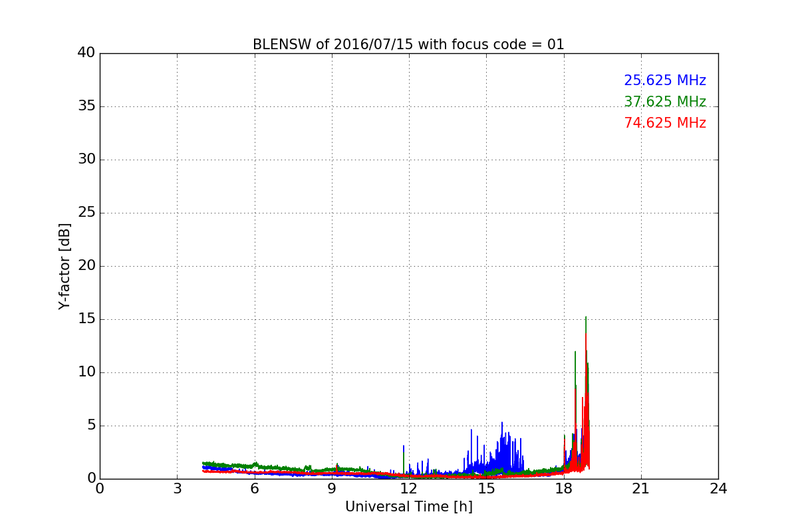Click the x-axis tick label 15
Viewport: 798px width, 532px height.
tap(486, 489)
